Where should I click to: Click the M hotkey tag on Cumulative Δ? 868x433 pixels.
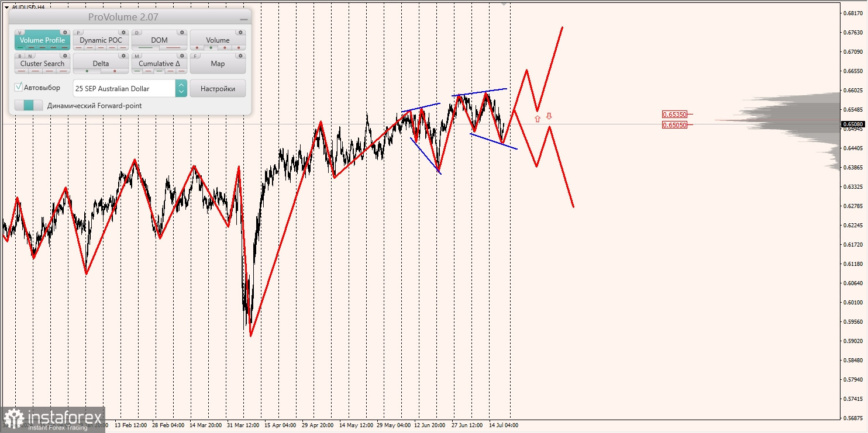(x=137, y=56)
